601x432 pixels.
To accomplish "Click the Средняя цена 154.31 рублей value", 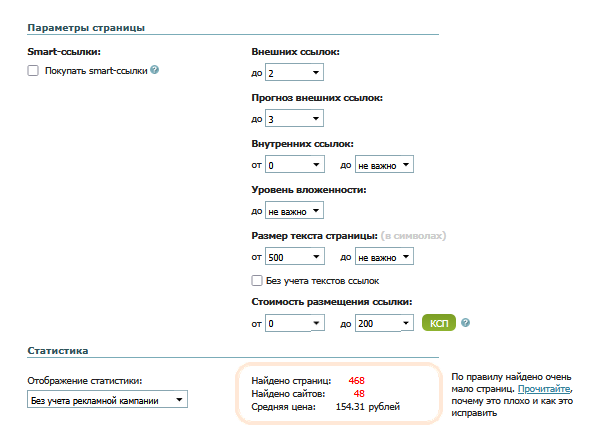I will (367, 407).
